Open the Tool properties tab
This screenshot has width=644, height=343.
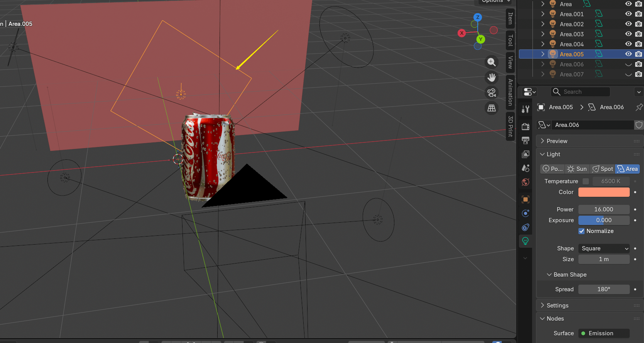(x=526, y=109)
